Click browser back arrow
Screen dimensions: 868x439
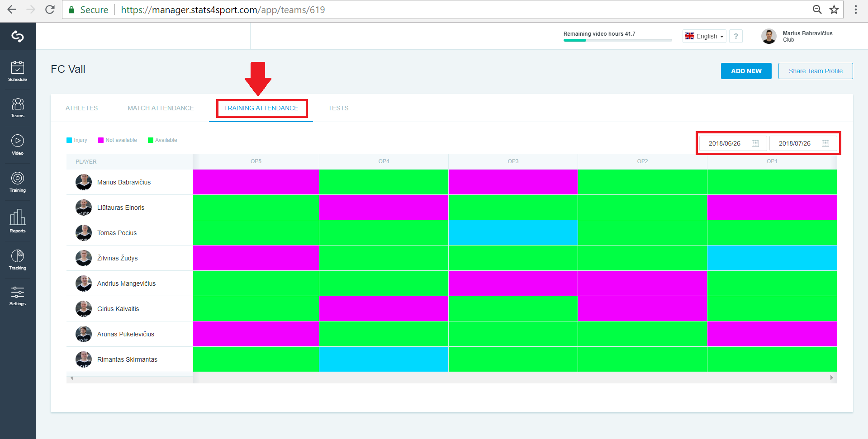[12, 9]
